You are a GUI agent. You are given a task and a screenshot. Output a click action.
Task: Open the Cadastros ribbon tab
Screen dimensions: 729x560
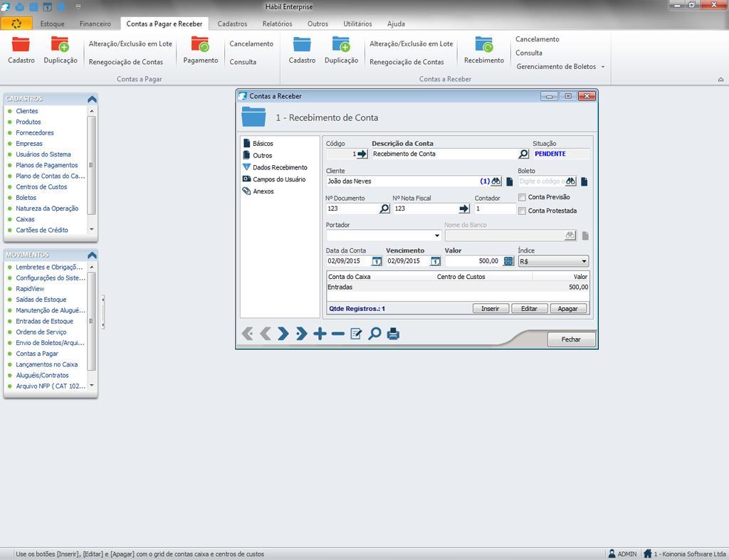pos(232,23)
